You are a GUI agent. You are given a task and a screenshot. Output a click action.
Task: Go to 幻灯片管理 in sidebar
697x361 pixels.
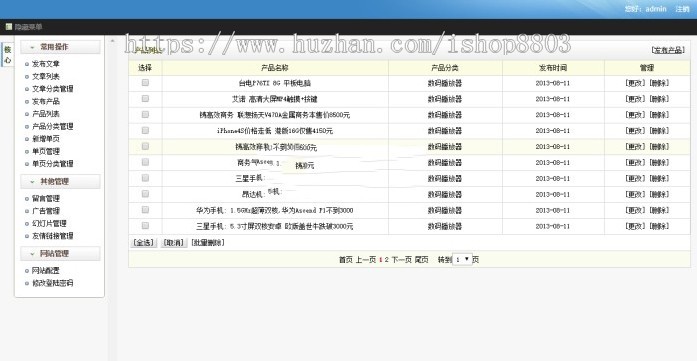pyautogui.click(x=49, y=223)
